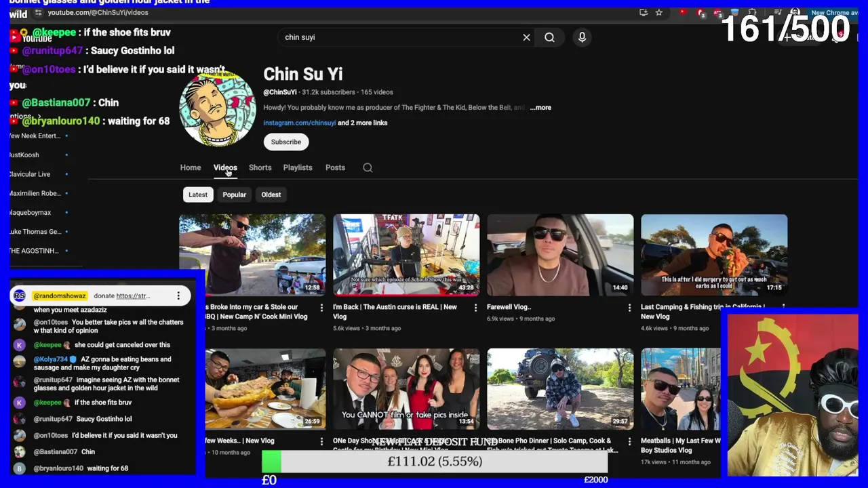Click the blue cup-shaped extension icon
The height and width of the screenshot is (488, 868).
coord(735,12)
